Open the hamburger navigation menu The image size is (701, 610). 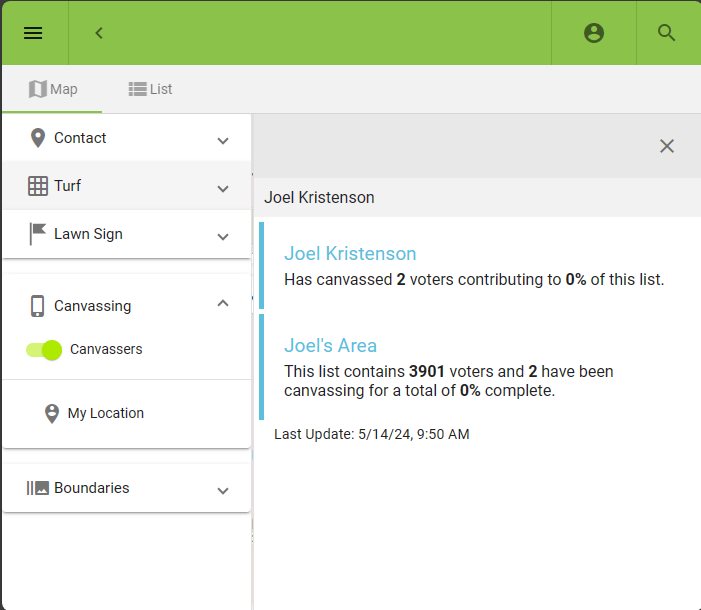point(33,33)
